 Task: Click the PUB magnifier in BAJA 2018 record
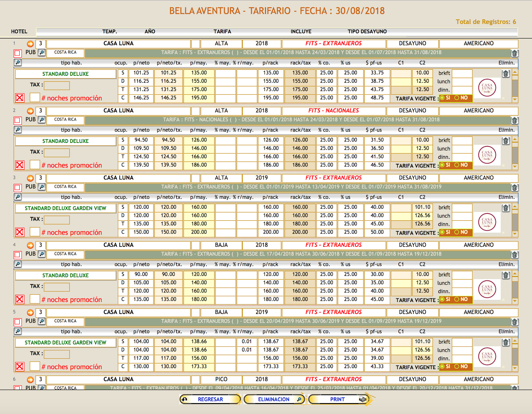coord(42,254)
